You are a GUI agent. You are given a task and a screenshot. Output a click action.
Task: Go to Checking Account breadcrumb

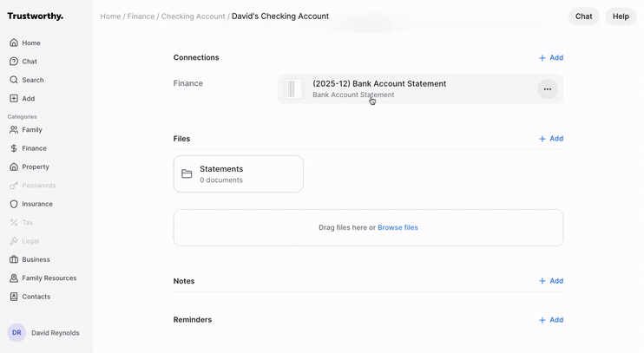point(193,16)
